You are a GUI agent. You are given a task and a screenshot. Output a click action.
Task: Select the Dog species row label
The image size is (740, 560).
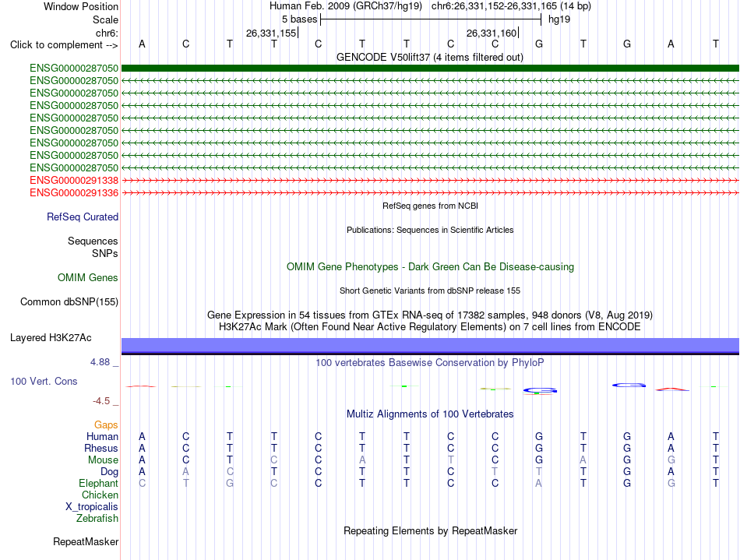[x=110, y=472]
